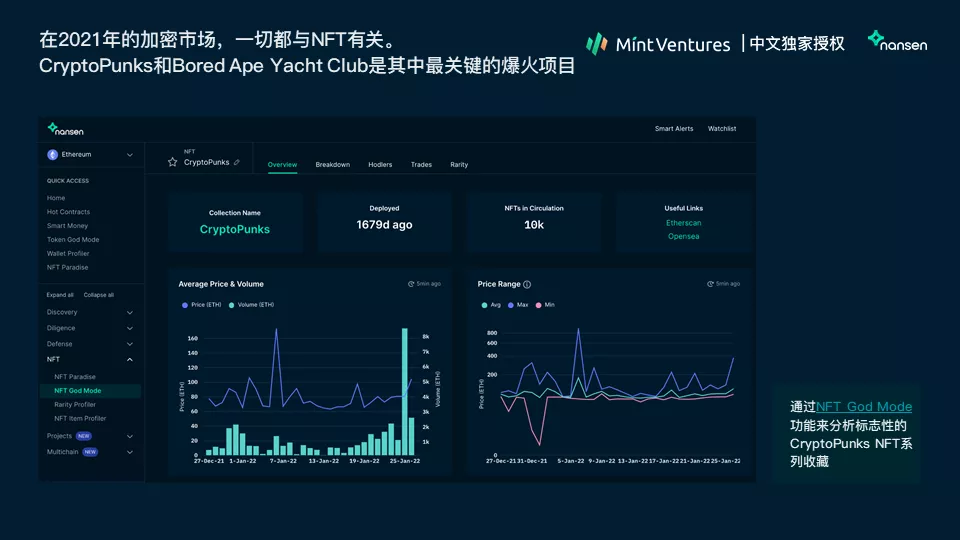
Task: Open NFT Item Profiler
Action: pos(80,419)
